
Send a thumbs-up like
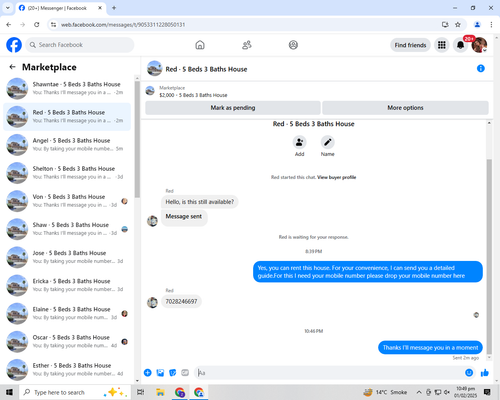485,373
